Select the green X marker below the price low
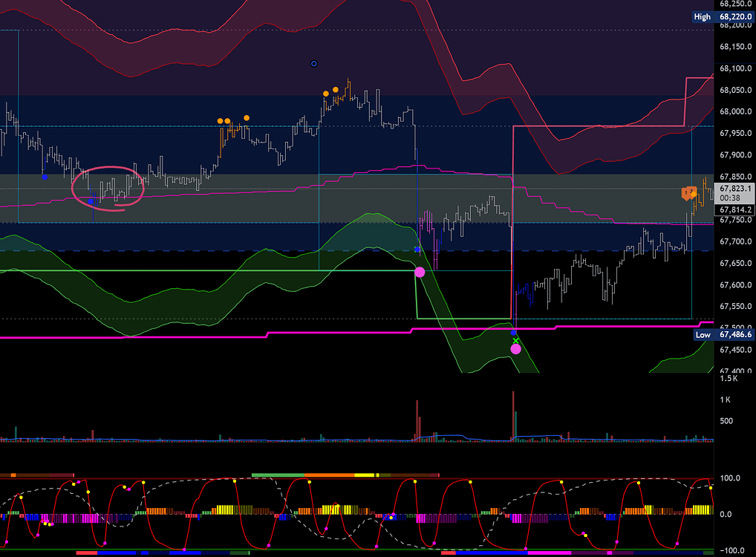This screenshot has height=557, width=756. pos(515,341)
